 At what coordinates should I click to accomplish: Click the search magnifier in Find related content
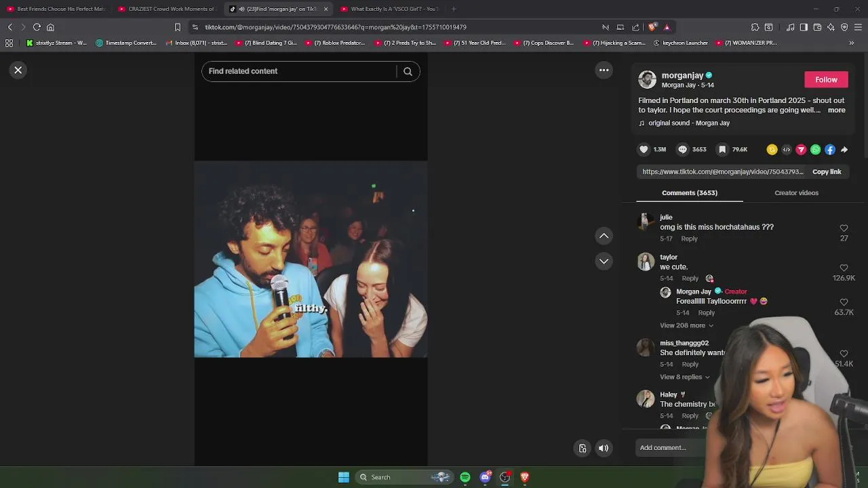coord(408,71)
